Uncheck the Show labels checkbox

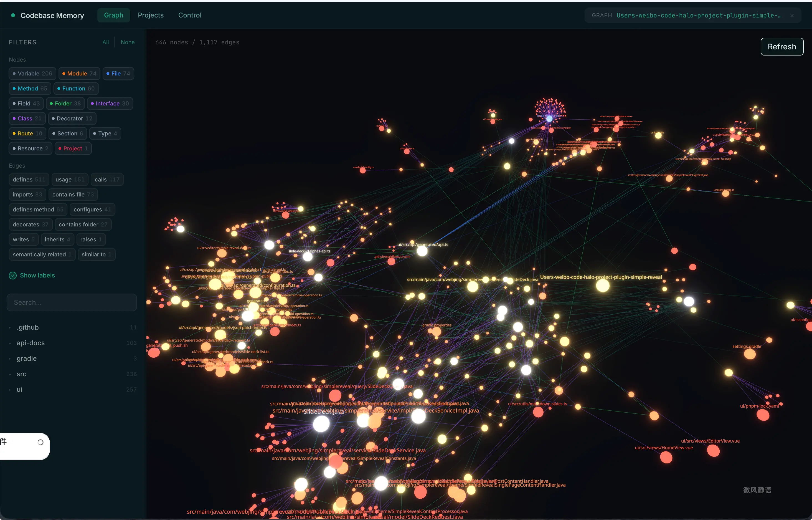(x=12, y=276)
